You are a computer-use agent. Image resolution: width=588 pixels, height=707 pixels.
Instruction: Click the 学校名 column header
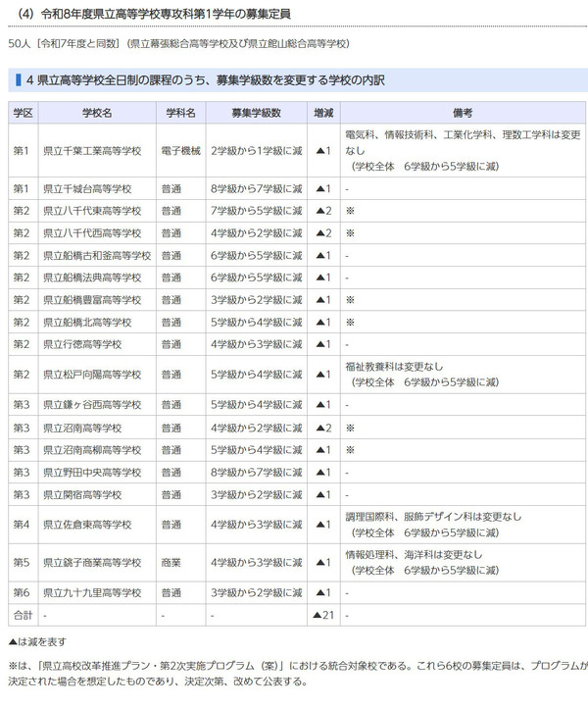click(x=97, y=113)
